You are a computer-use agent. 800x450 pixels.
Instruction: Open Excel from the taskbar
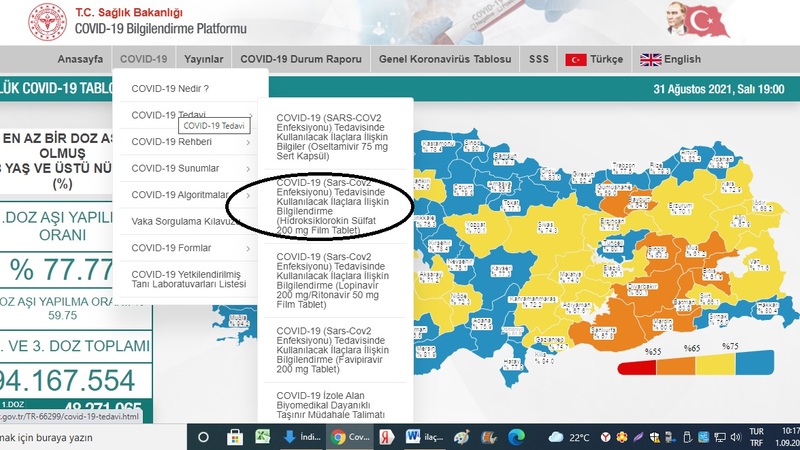pos(263,437)
